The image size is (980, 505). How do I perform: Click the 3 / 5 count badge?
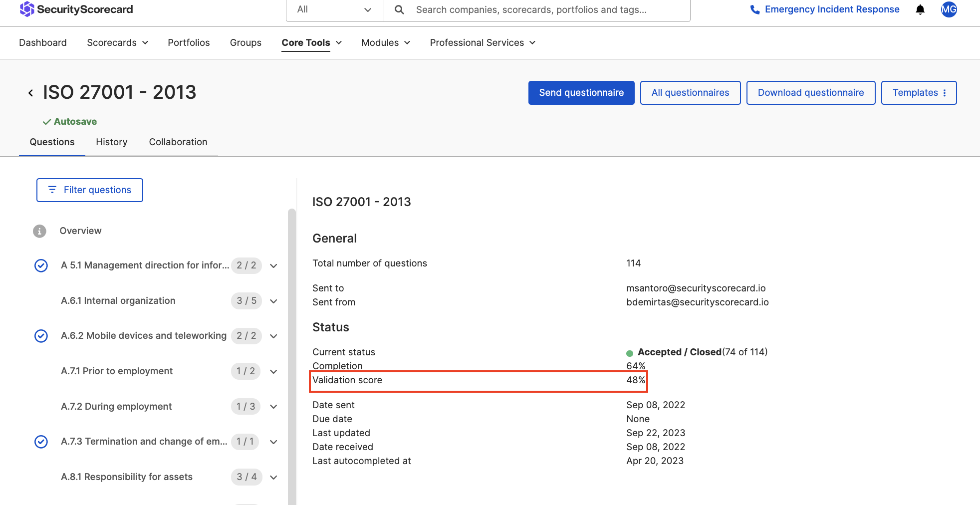click(246, 301)
